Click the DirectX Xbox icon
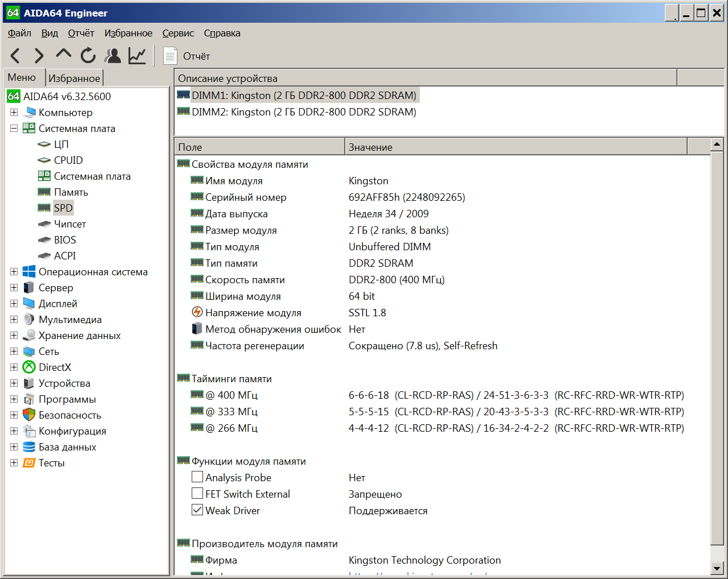 [x=29, y=367]
